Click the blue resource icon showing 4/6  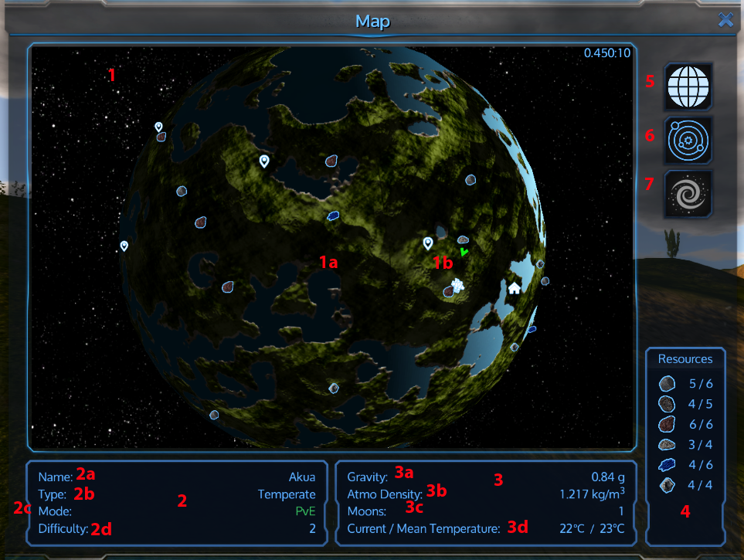tap(666, 465)
